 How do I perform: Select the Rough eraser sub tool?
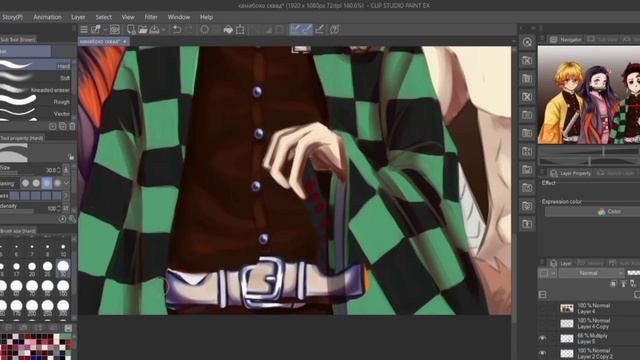coord(36,101)
